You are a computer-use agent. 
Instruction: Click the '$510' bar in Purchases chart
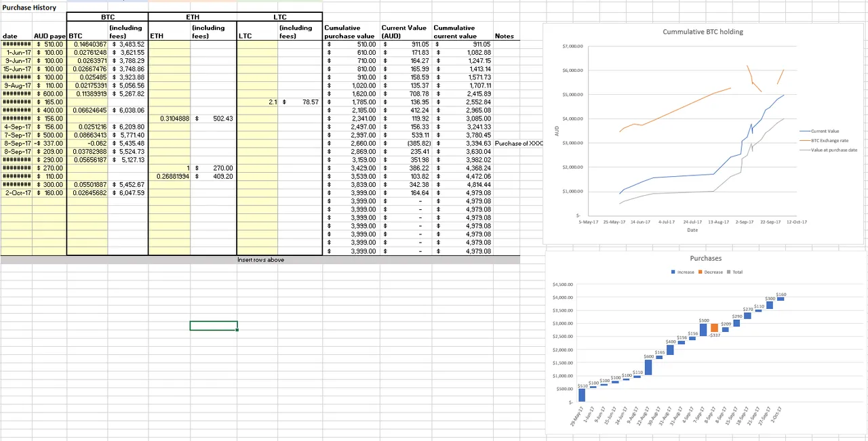pyautogui.click(x=582, y=395)
